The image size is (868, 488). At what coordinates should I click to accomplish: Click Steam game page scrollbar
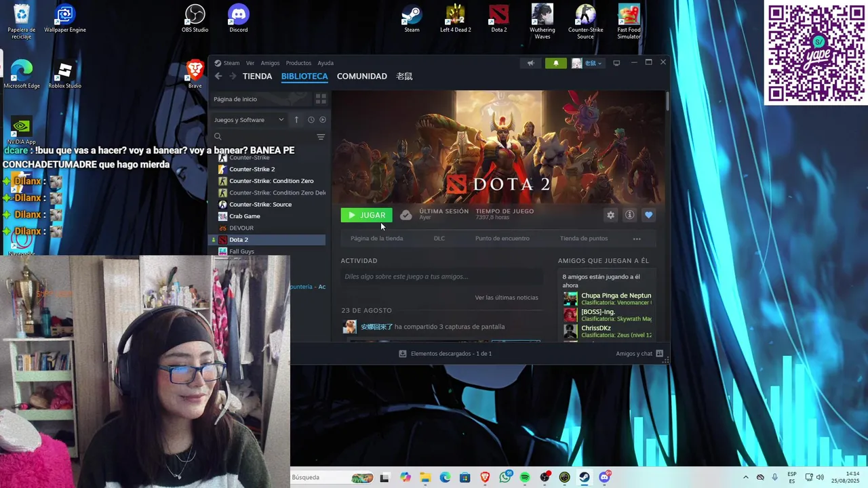(x=668, y=102)
